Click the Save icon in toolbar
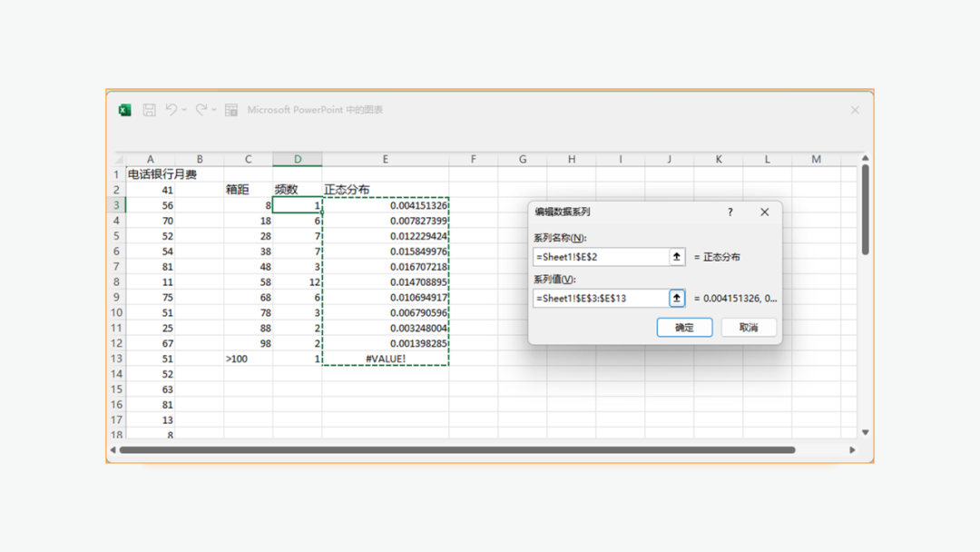This screenshot has height=552, width=980. pos(150,110)
